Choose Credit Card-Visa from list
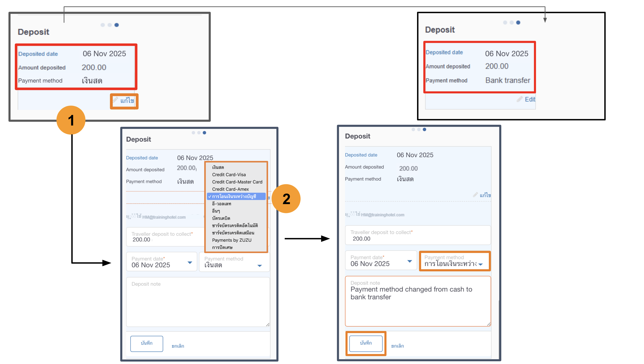The image size is (644, 364). point(229,174)
